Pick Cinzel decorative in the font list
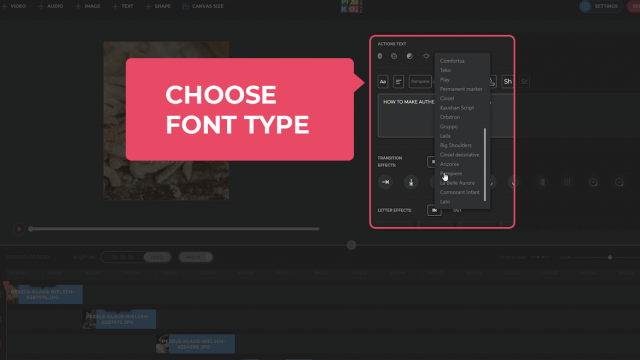The height and width of the screenshot is (360, 640). pos(459,155)
